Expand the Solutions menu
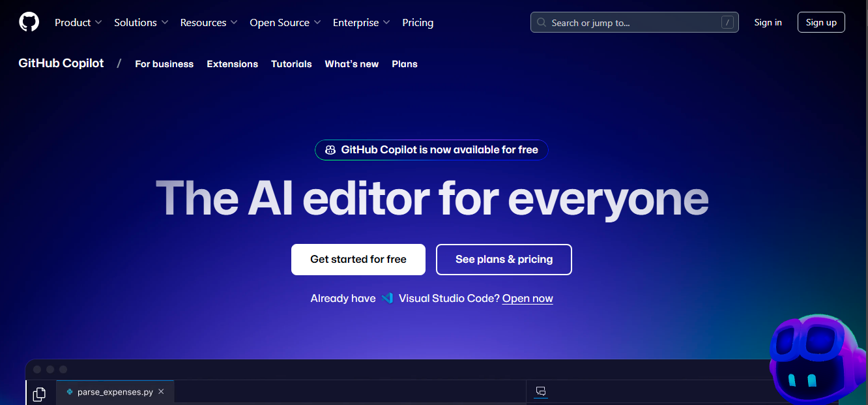 pyautogui.click(x=141, y=22)
